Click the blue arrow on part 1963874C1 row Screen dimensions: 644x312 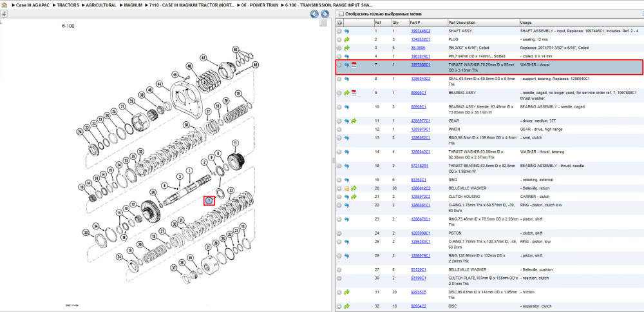pos(346,56)
